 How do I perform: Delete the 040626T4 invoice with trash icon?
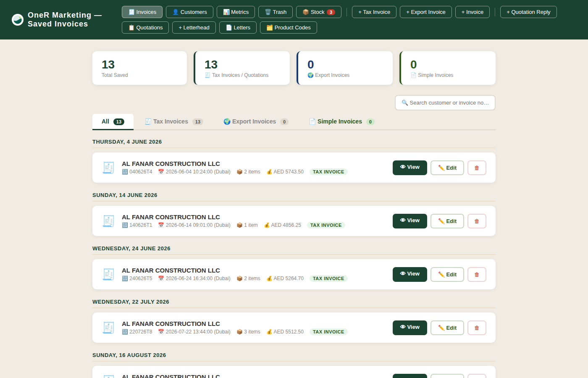click(x=477, y=168)
